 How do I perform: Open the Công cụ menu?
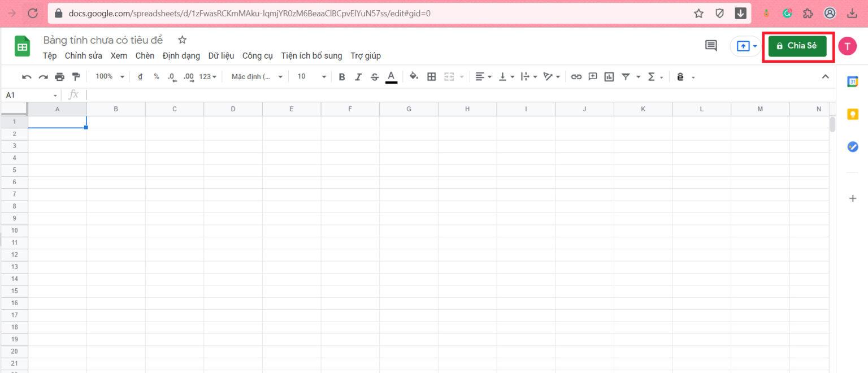tap(258, 55)
